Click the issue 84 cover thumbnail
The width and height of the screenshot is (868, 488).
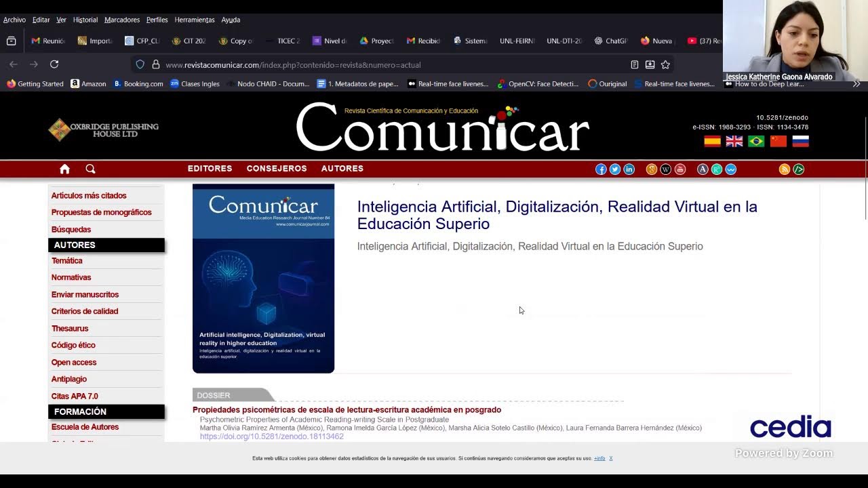tap(263, 279)
